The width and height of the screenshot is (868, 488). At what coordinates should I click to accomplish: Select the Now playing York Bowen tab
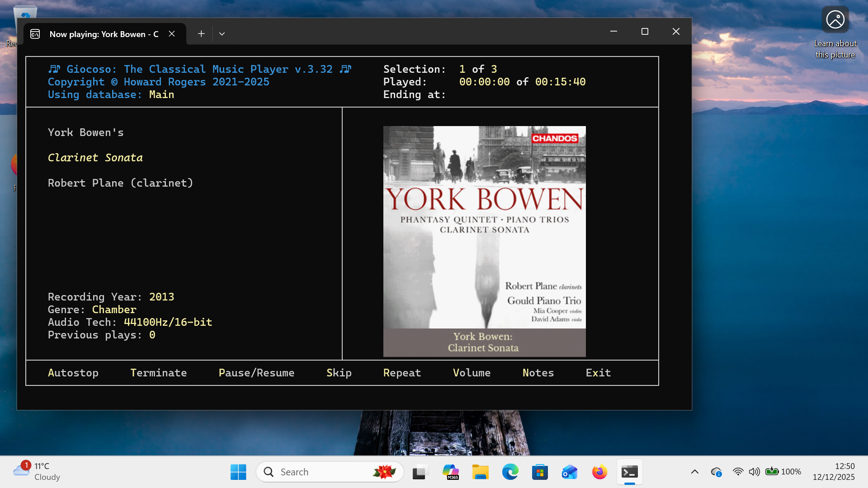click(x=103, y=34)
